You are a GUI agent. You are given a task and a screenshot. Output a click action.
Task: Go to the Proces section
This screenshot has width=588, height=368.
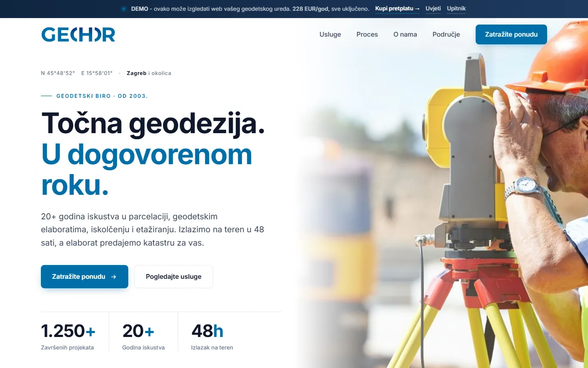pos(367,34)
